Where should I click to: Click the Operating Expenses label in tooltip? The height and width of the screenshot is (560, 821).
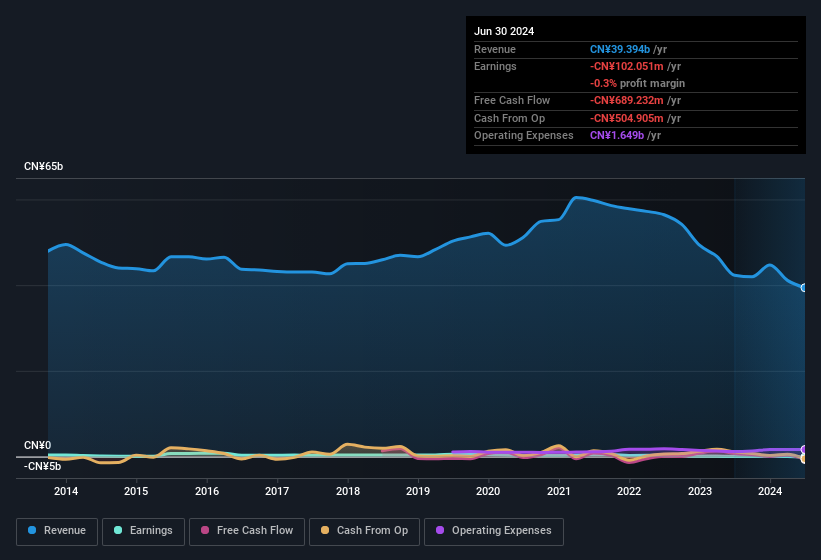point(524,136)
